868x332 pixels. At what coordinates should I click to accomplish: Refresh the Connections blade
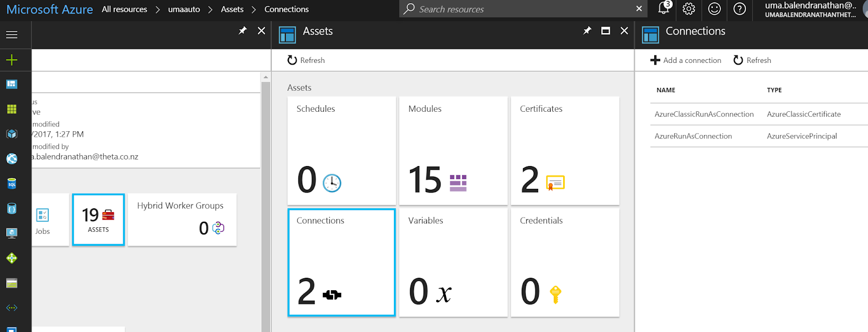coord(752,60)
